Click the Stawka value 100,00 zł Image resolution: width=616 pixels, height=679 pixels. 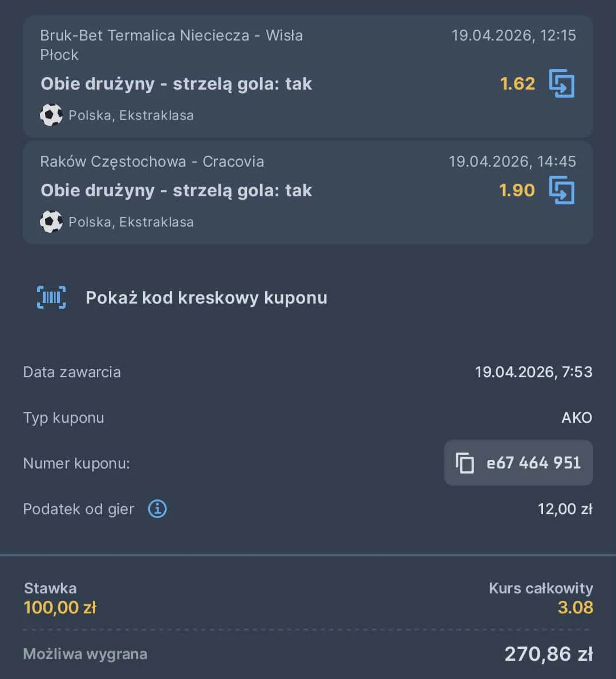click(x=60, y=607)
